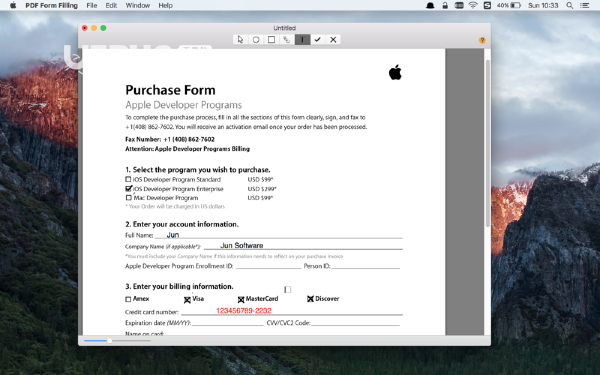This screenshot has width=600, height=375.
Task: Click the 'Jun' text in Full Name
Action: pos(173,235)
